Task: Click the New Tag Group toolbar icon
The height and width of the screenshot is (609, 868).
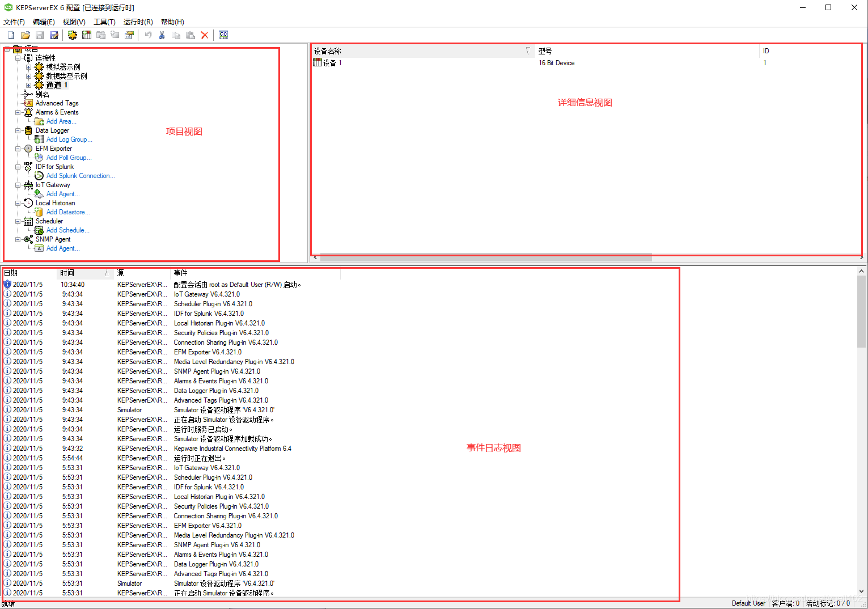Action: (101, 35)
